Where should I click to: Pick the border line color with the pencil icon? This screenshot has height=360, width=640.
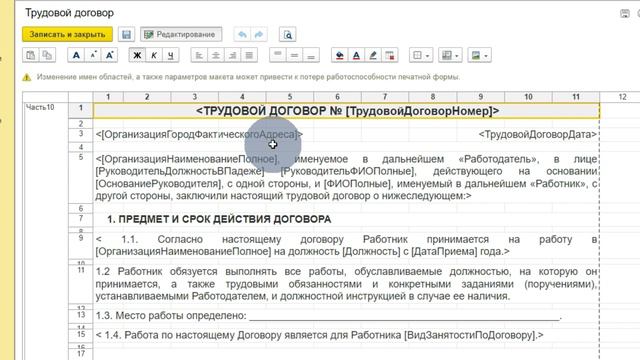(x=373, y=55)
